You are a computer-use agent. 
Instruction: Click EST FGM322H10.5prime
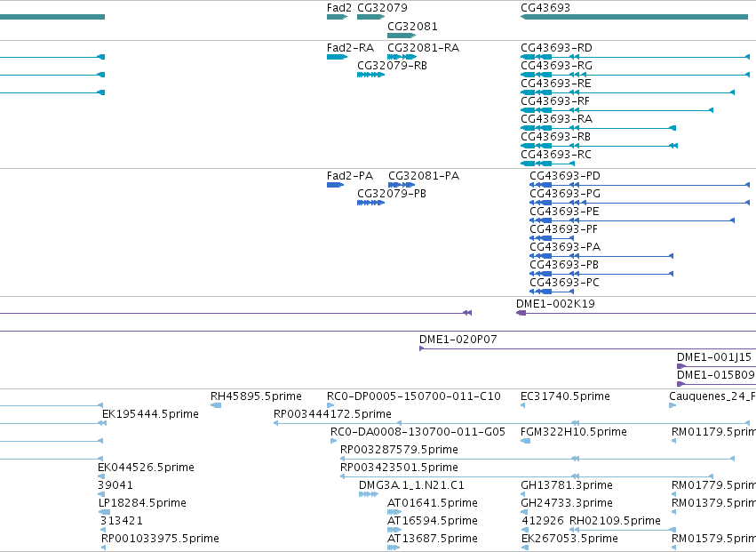click(x=574, y=433)
